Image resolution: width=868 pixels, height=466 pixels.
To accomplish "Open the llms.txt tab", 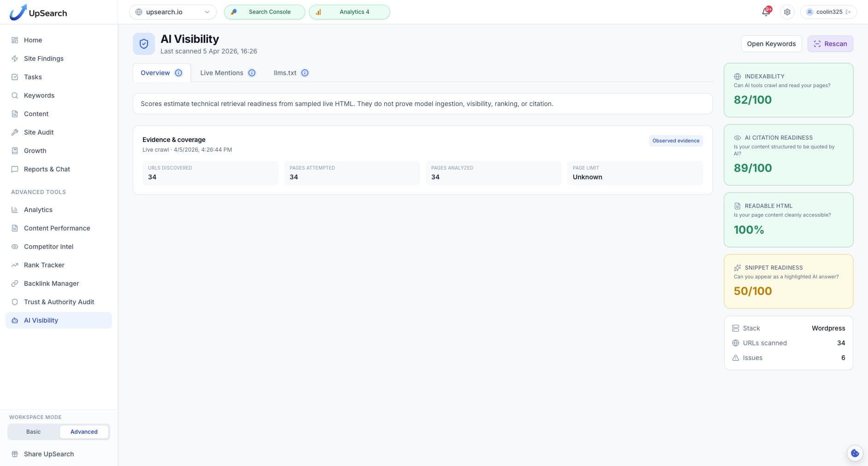I will [x=291, y=73].
